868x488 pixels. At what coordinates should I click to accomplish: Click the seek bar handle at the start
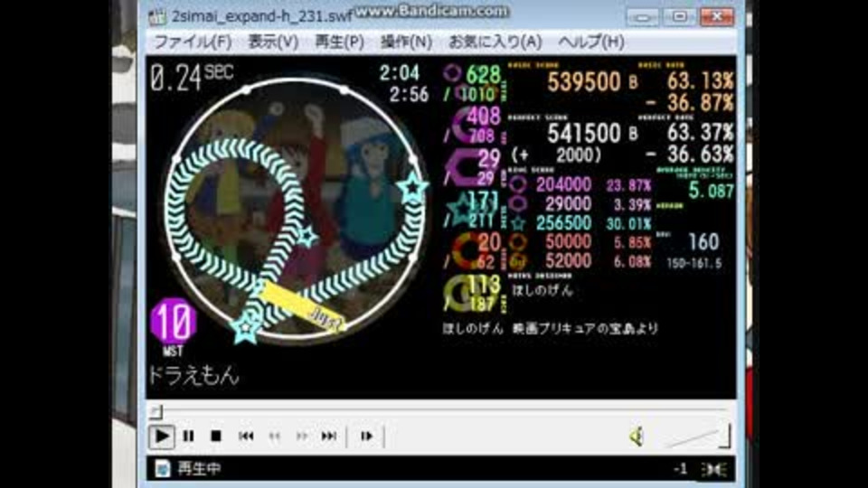click(x=156, y=412)
